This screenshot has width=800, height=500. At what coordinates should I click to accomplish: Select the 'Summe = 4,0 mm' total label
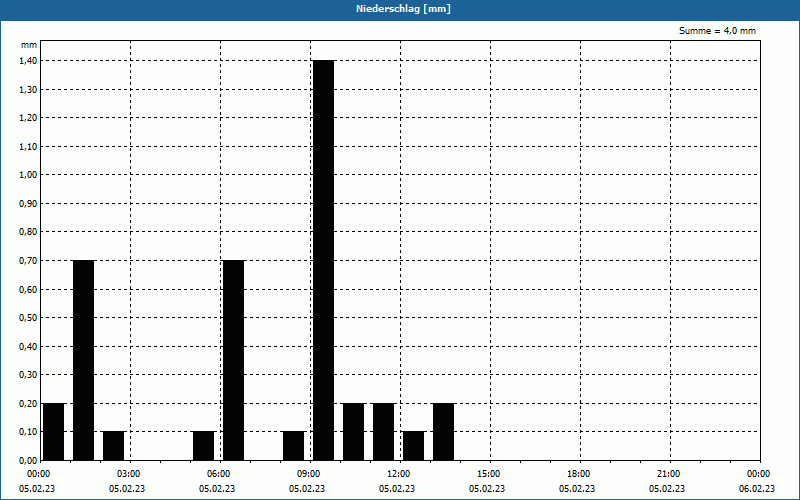pyautogui.click(x=717, y=31)
